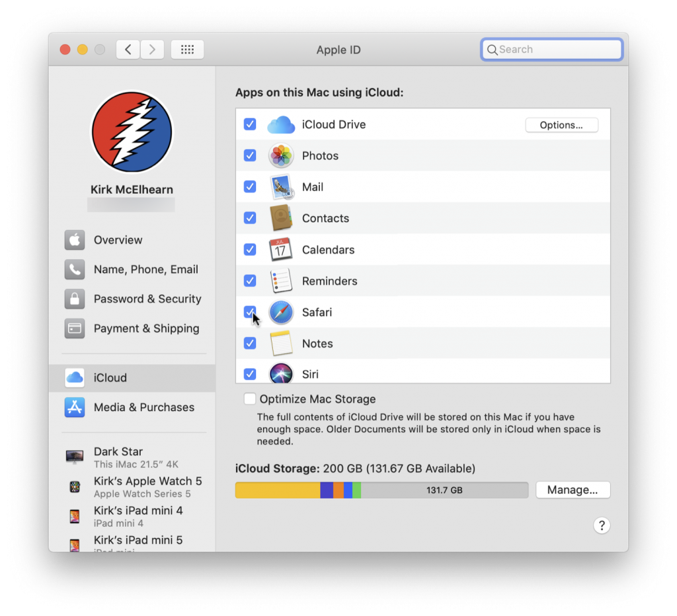This screenshot has height=616, width=677.
Task: Click the Show All Preferences grid icon
Action: (x=187, y=49)
